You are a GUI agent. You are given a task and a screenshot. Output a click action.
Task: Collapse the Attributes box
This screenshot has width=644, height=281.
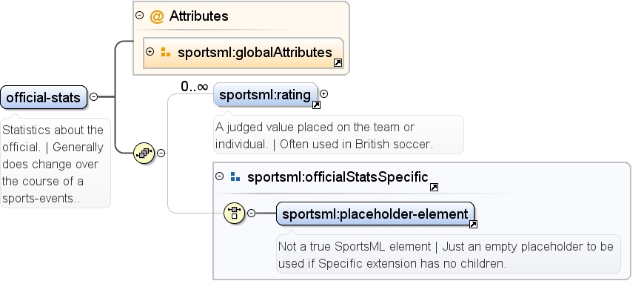pyautogui.click(x=140, y=16)
